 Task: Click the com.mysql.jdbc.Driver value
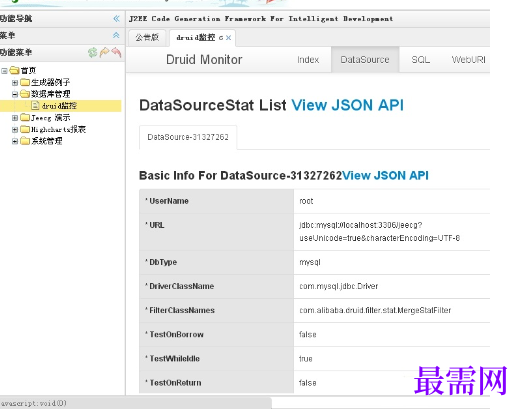338,286
